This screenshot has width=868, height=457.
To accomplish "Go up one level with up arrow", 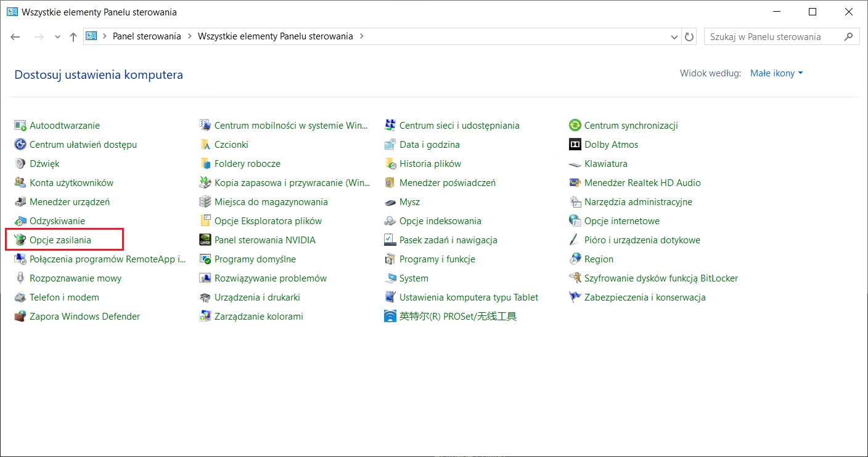I will click(x=73, y=37).
